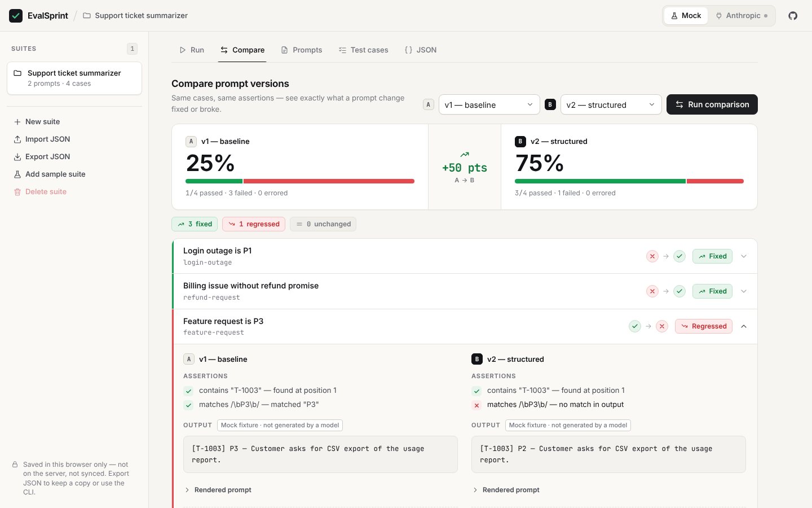Filter by the 0 unchanged chip
812x508 pixels.
[x=323, y=224]
